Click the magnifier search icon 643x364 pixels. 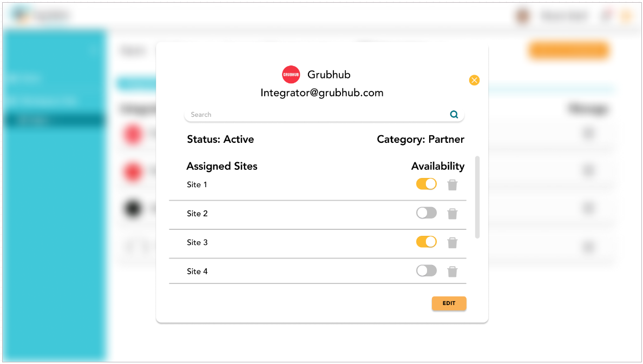pos(454,115)
